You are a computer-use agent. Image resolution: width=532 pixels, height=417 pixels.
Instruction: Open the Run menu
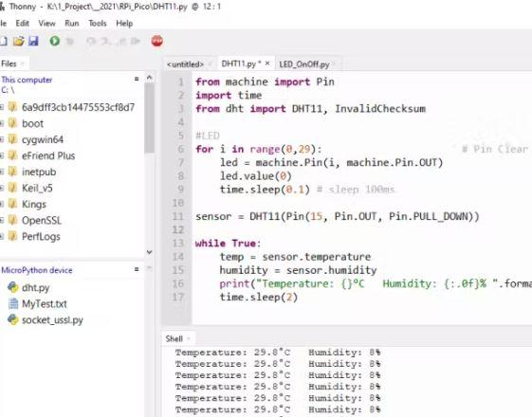click(71, 24)
